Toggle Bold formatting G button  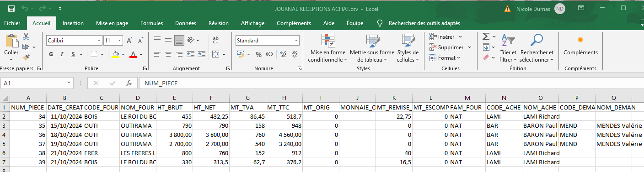51,54
